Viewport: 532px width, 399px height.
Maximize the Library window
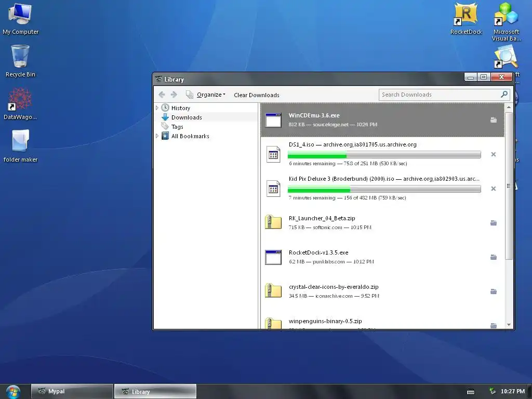[x=484, y=77]
